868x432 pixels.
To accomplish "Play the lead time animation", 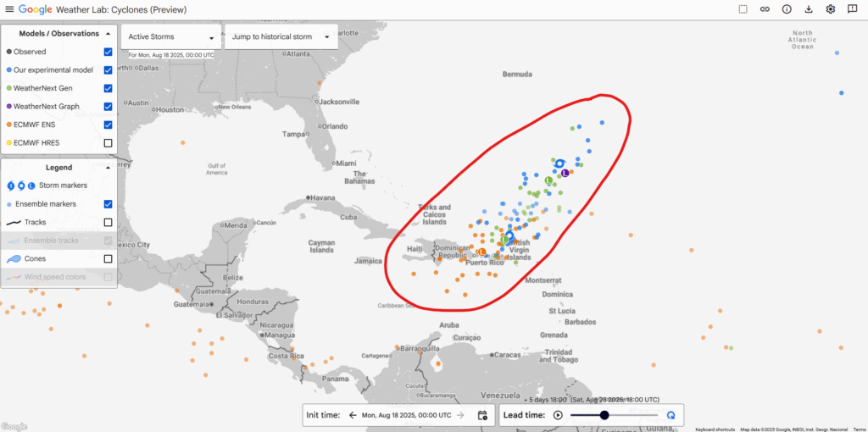I will pos(558,415).
